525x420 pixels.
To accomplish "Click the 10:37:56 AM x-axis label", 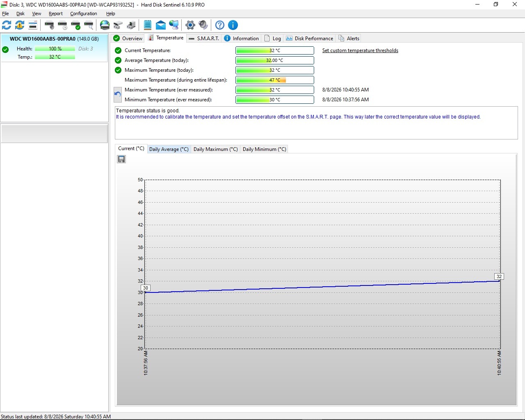I will [x=146, y=363].
